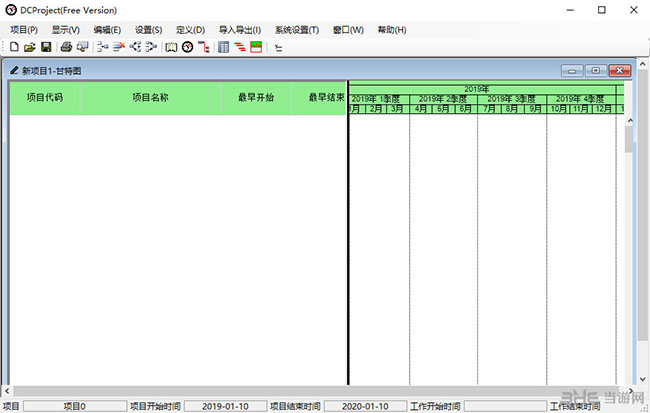The width and height of the screenshot is (650, 413).
Task: Click the 12月 month cell
Action: pyautogui.click(x=604, y=109)
